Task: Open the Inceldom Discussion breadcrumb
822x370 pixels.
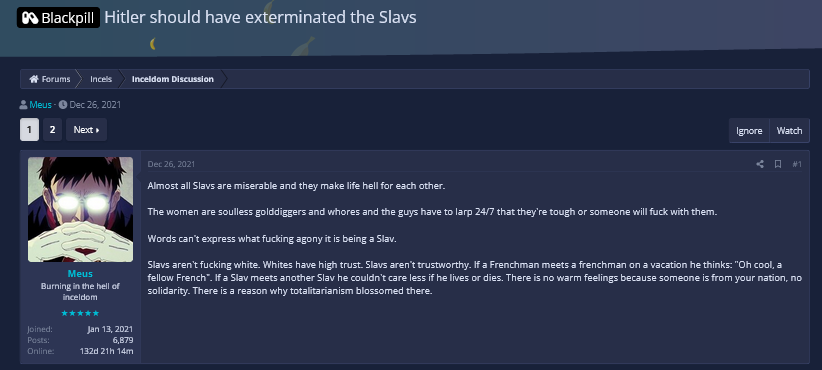Action: coord(172,79)
